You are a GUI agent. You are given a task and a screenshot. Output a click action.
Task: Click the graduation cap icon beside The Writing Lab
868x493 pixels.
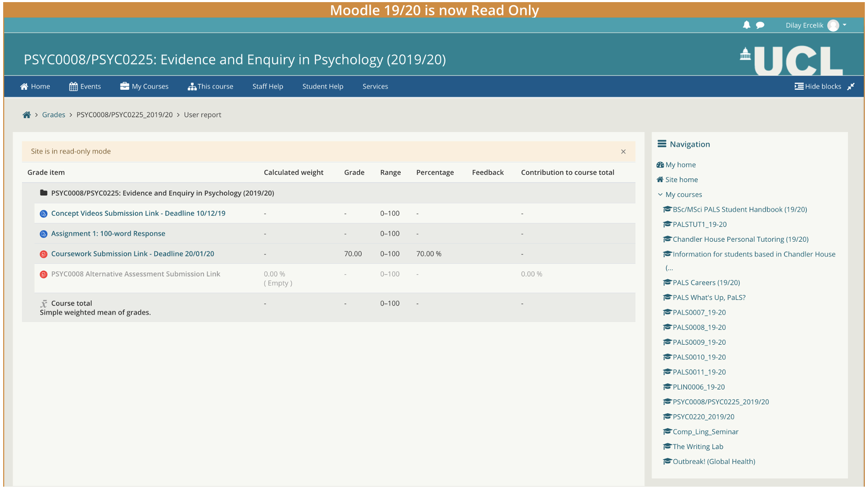click(667, 446)
